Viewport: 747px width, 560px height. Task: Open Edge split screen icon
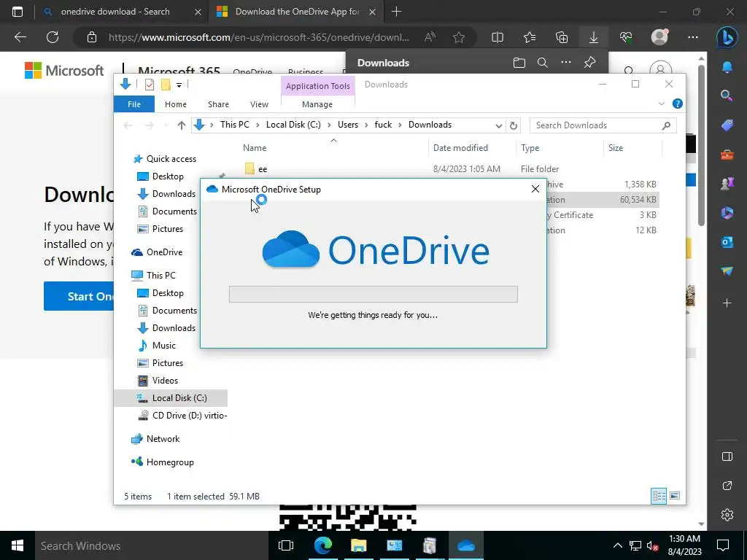(x=498, y=37)
